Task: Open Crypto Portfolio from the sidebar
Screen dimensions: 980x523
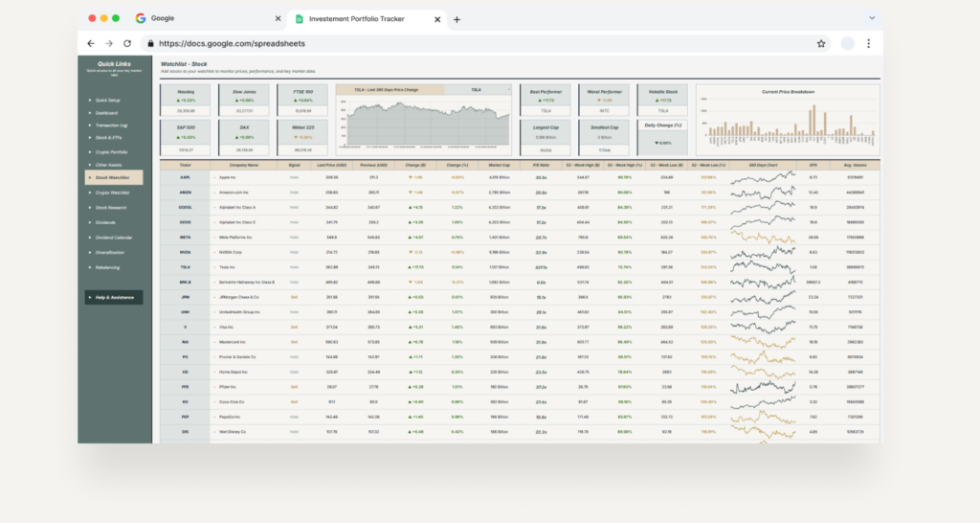Action: (x=111, y=152)
